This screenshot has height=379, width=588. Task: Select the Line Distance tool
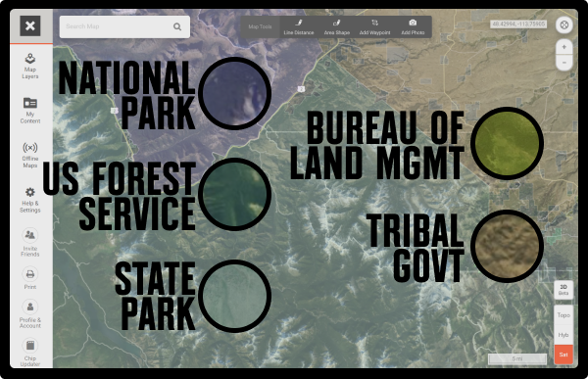click(299, 27)
